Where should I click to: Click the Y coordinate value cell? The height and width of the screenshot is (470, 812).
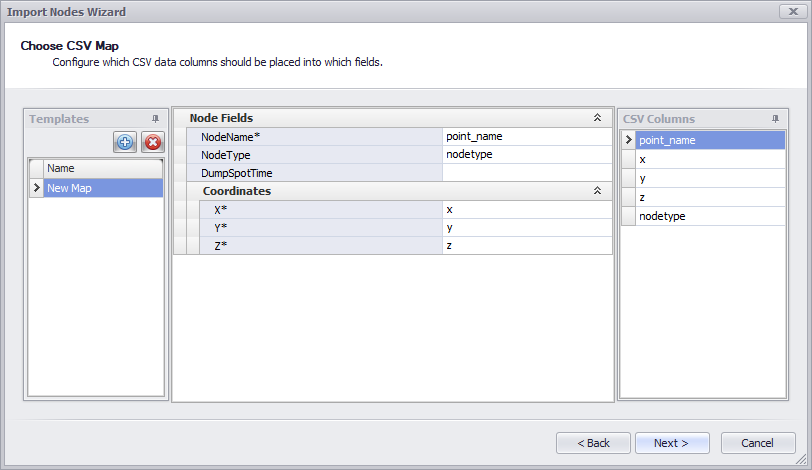526,228
